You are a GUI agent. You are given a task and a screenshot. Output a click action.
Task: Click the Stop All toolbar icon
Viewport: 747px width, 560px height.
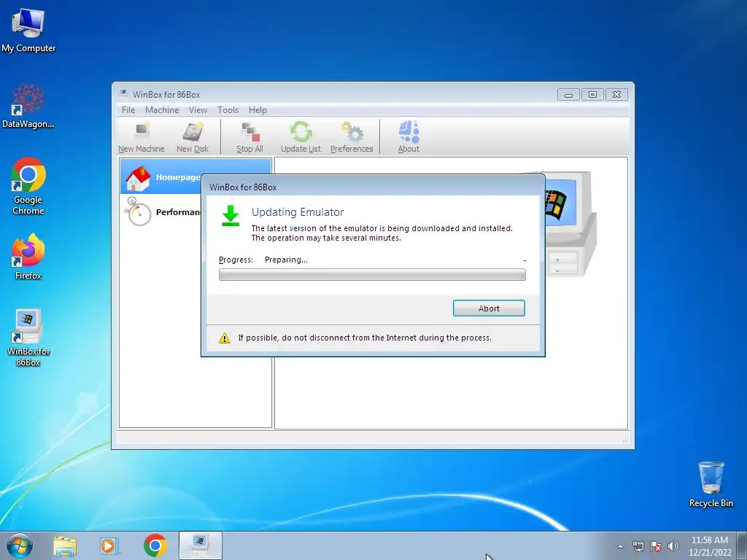click(249, 137)
